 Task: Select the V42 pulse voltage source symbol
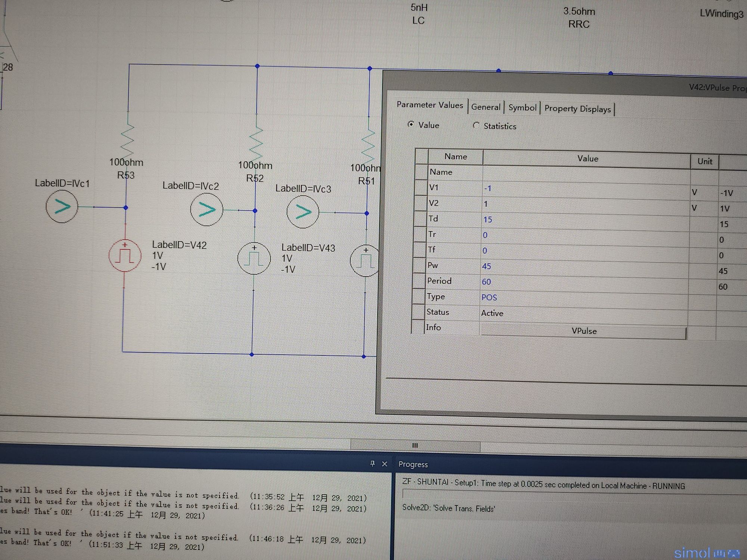pyautogui.click(x=125, y=255)
